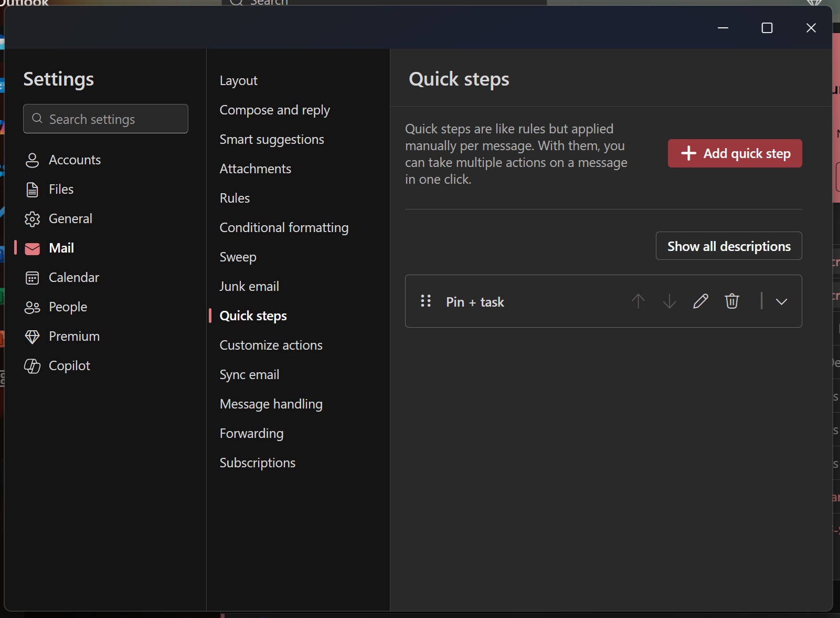
Task: Click the Premium diamond icon
Action: tap(33, 337)
